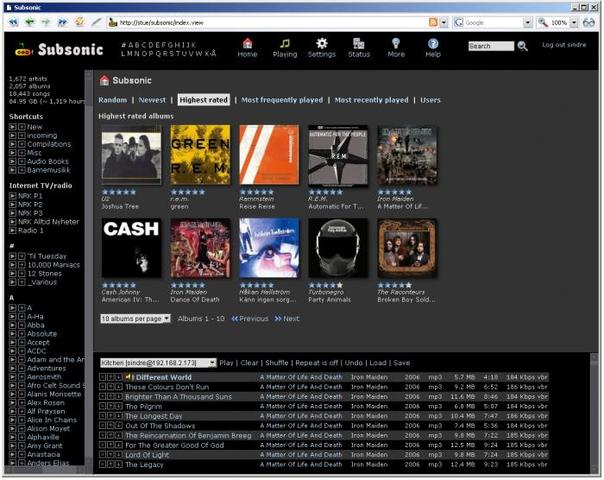Open the Status icon
Viewport: 604px width, 480px height.
click(x=359, y=43)
